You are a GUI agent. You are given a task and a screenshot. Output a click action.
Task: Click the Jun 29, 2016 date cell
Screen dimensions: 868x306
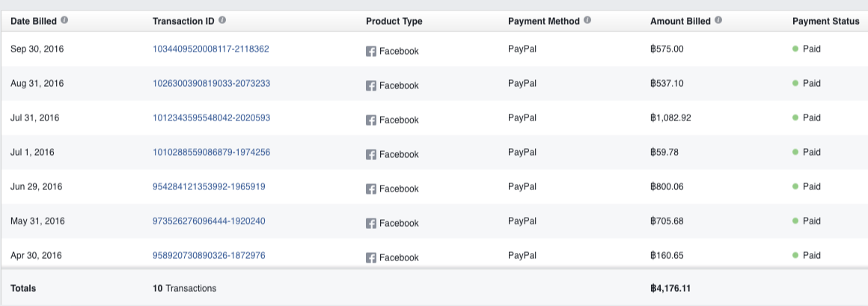click(37, 187)
